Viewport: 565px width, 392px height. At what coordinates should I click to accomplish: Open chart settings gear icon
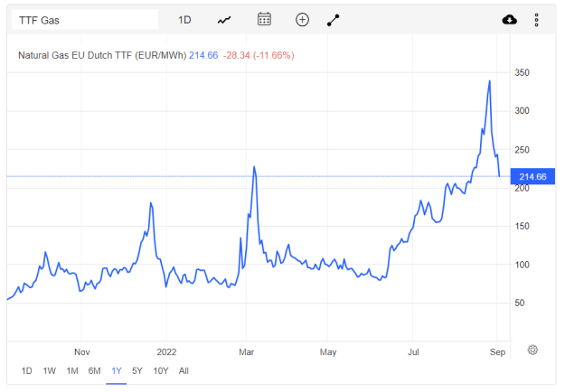click(532, 350)
